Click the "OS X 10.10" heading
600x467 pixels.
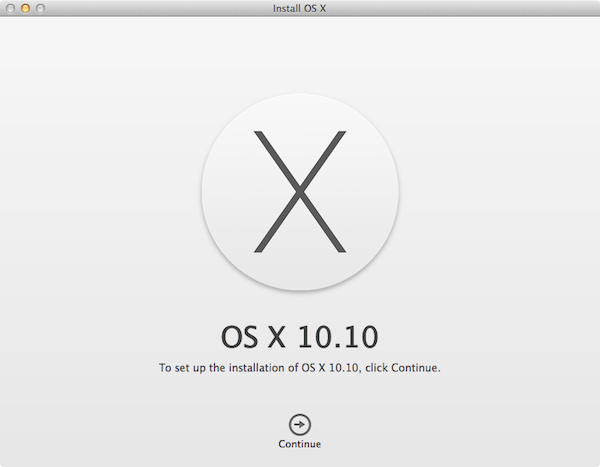tap(300, 337)
